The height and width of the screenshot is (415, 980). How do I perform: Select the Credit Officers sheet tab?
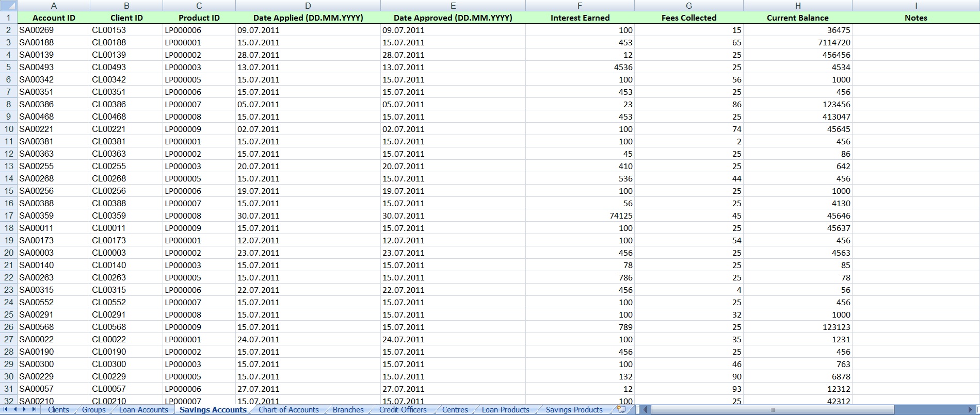(403, 410)
